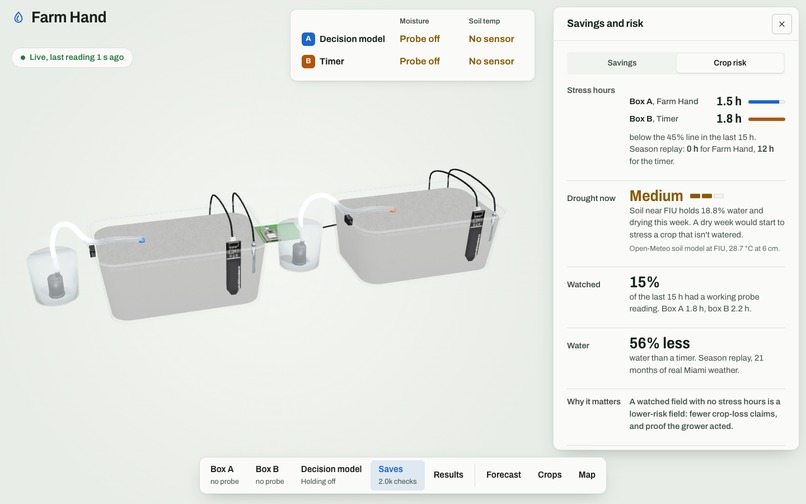Select the Saves 2.0k checks item

(397, 475)
